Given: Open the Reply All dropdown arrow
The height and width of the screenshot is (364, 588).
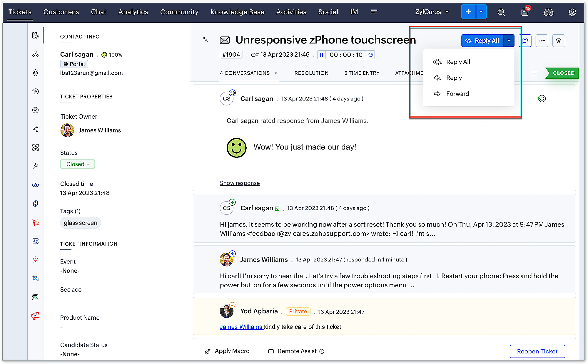Looking at the screenshot, I should (x=509, y=41).
